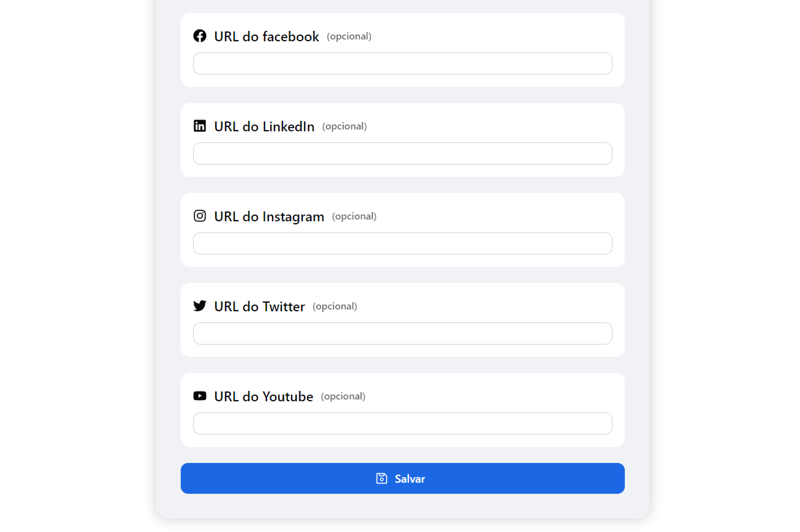Focus the LinkedIn URL input field
This screenshot has width=800, height=532.
pos(402,153)
